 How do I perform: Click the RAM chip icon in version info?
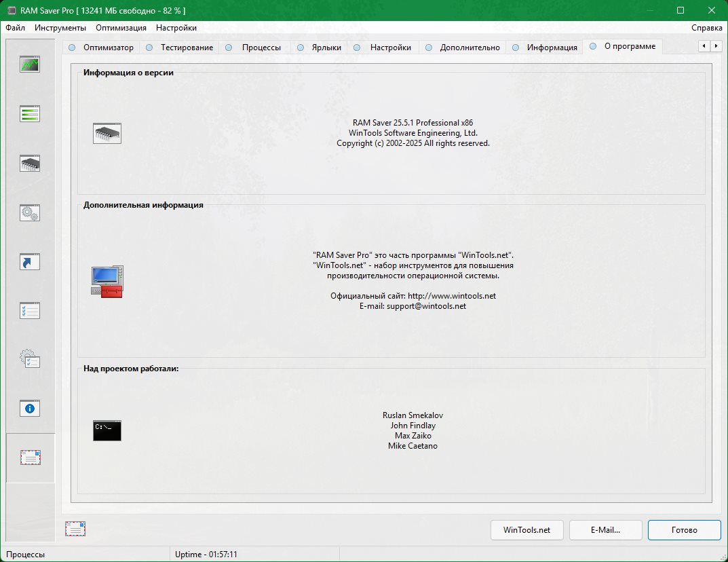click(107, 133)
